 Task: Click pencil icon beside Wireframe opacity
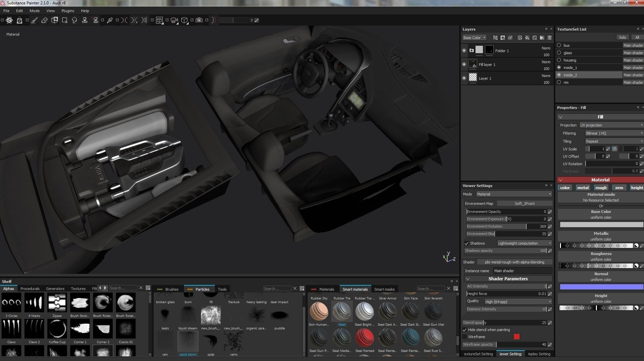[550, 345]
